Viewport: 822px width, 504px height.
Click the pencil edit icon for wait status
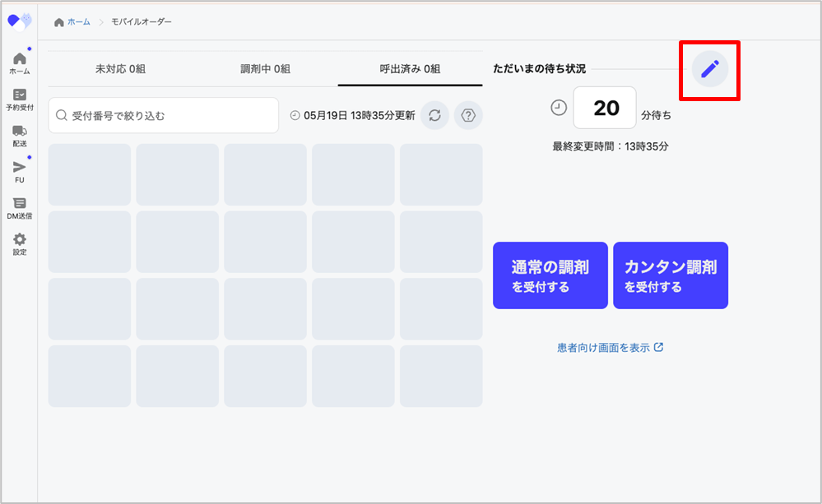click(709, 70)
